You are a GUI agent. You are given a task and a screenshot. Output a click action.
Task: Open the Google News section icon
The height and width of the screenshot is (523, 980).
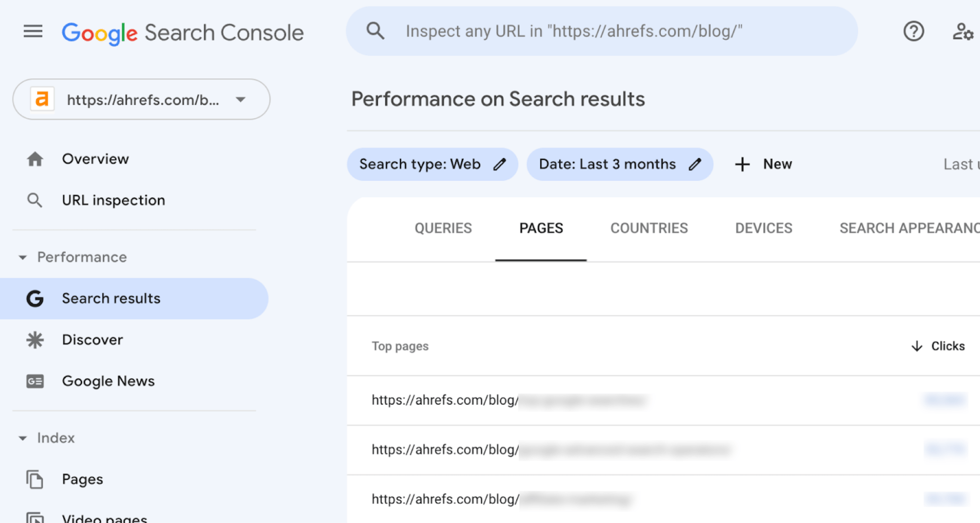[x=34, y=381]
